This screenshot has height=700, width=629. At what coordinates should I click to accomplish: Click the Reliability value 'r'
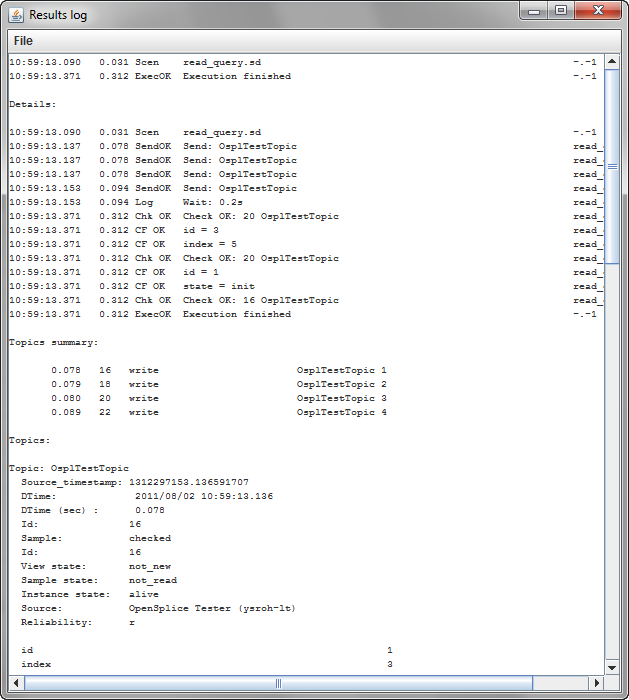click(x=132, y=622)
